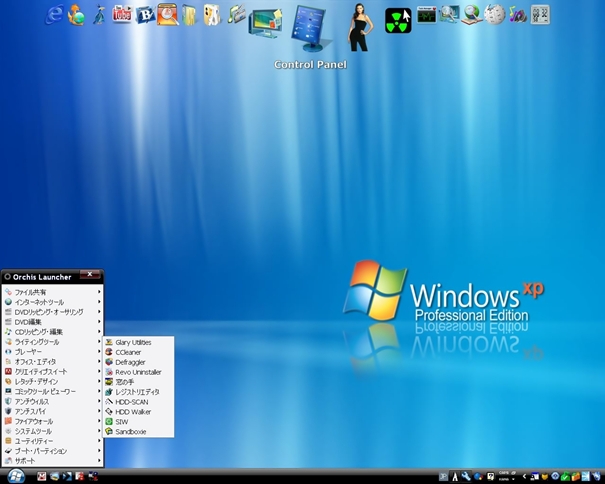Viewport: 605px width, 484px height.
Task: Launch Sandboxie from the submenu
Action: 138,432
